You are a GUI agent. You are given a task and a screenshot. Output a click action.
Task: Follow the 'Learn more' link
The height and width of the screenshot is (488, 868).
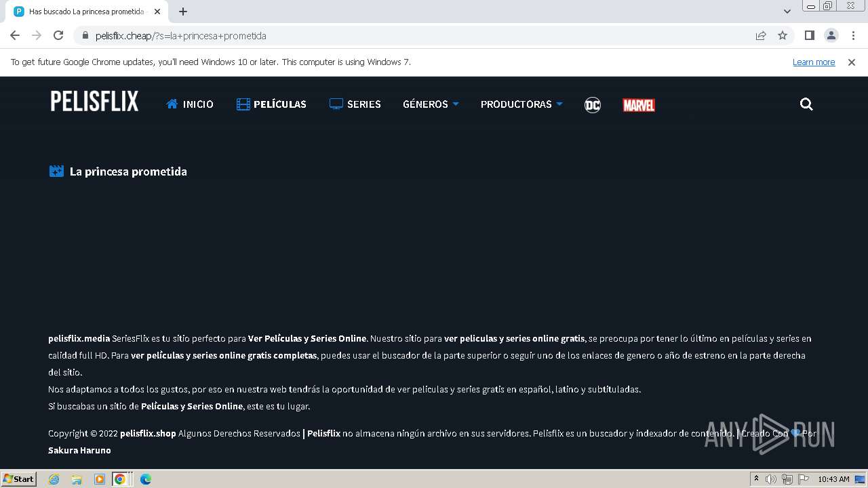click(814, 62)
